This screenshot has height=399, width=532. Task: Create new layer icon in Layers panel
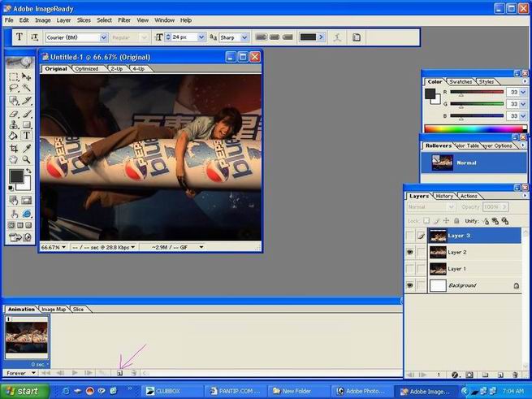click(500, 375)
